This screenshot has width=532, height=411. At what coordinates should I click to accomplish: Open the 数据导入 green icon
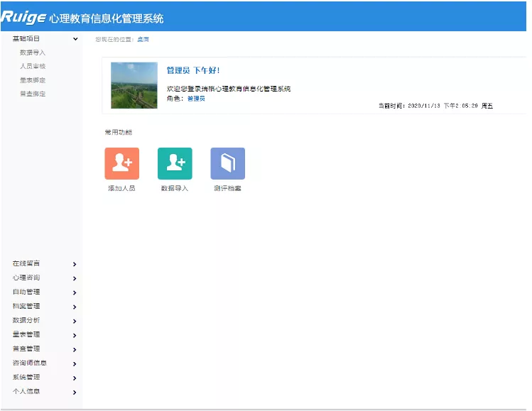(x=175, y=163)
